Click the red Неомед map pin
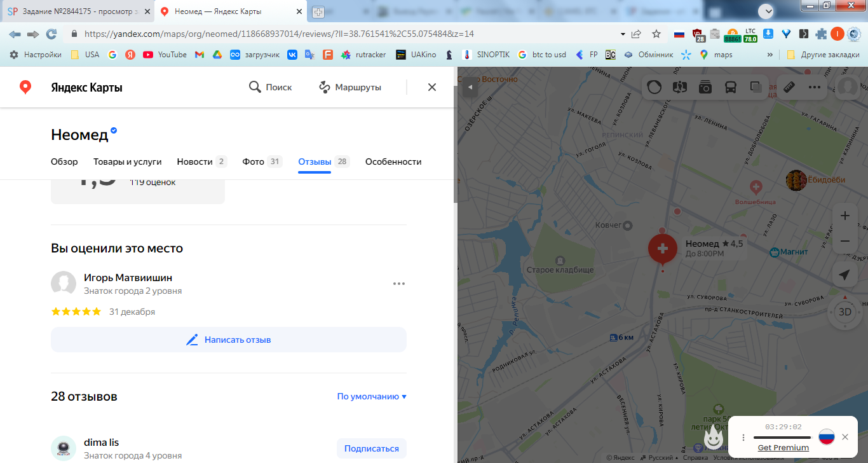Screen dimensions: 868x463 coord(662,249)
